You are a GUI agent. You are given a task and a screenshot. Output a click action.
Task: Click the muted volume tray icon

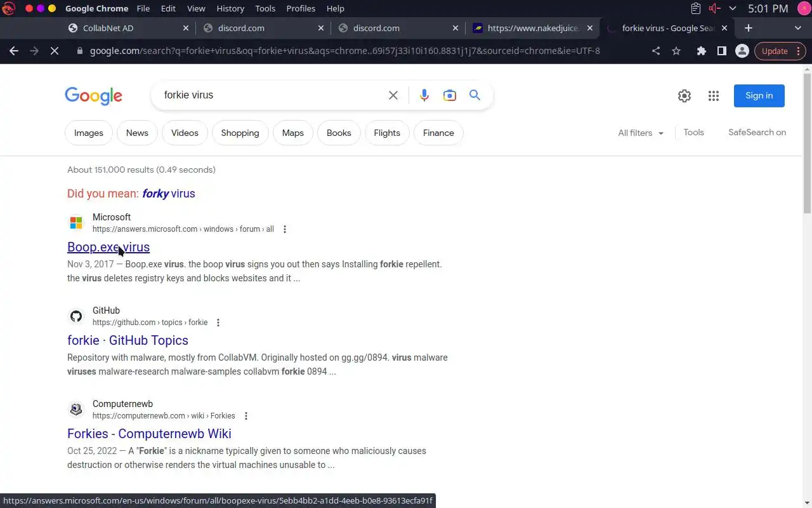pos(715,8)
